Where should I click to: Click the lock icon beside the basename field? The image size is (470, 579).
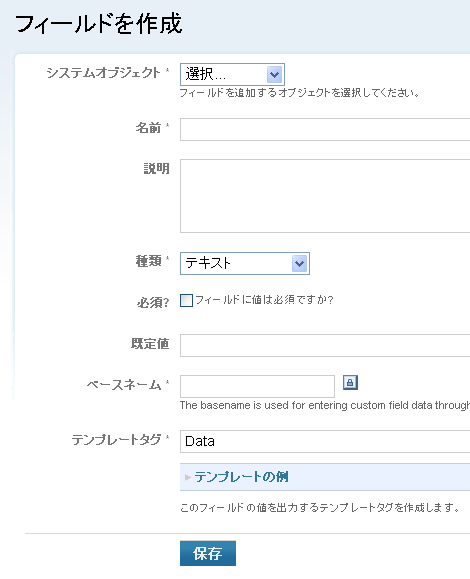coord(350,382)
